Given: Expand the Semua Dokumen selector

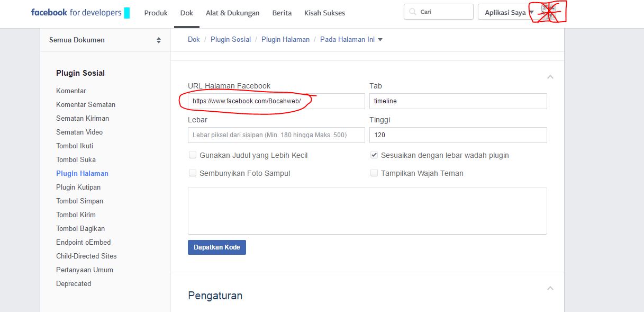Looking at the screenshot, I should [x=105, y=40].
